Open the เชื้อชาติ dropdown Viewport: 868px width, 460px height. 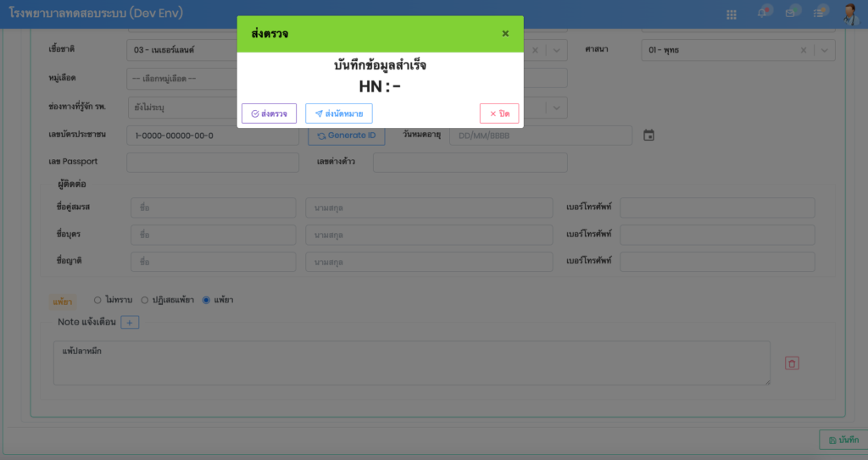coord(182,50)
